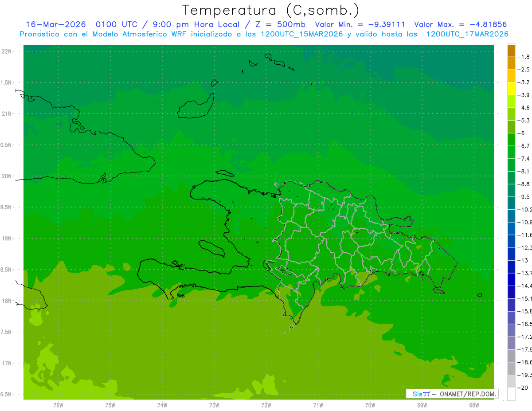
Task: Click the "17N" latitude axis label
Action: [x=7, y=364]
